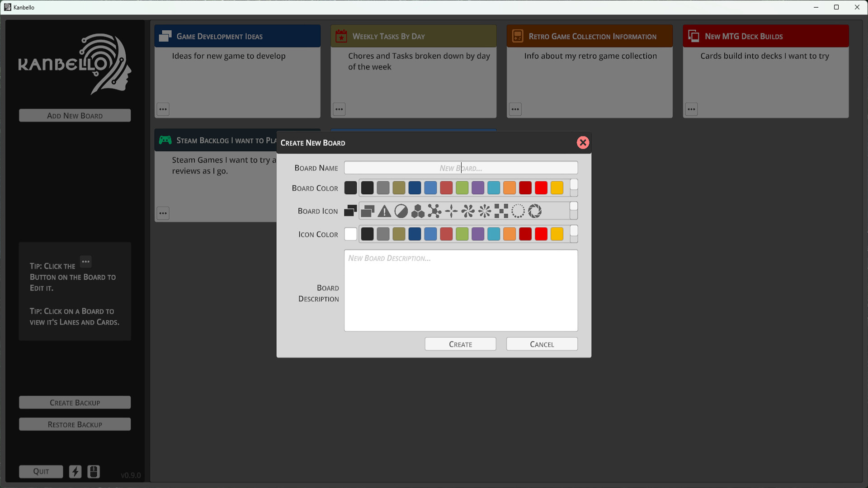Click the Create button in the dialog

pos(460,344)
